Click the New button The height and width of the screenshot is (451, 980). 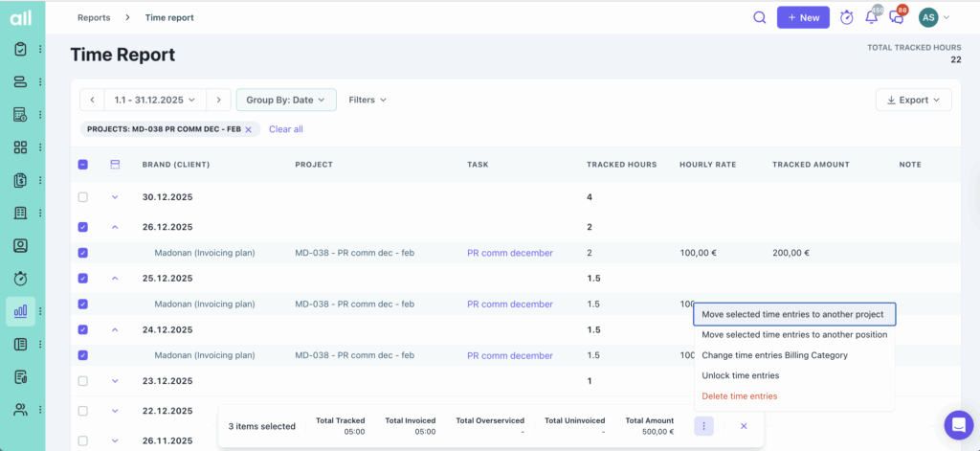[x=802, y=17]
